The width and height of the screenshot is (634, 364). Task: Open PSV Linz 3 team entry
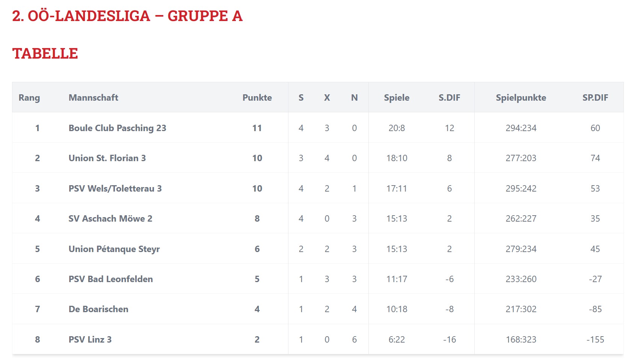click(90, 340)
